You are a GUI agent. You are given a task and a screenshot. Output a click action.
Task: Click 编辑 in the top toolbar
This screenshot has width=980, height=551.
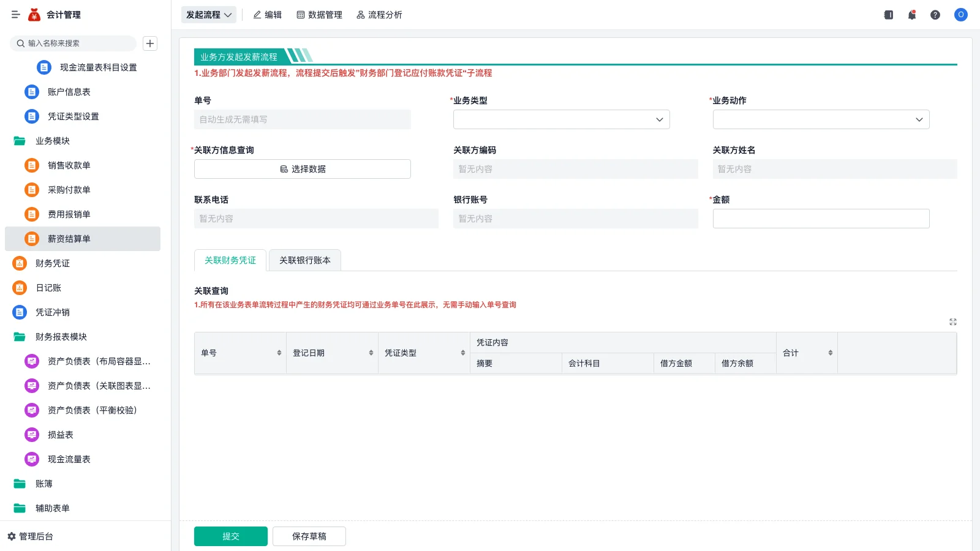click(268, 15)
